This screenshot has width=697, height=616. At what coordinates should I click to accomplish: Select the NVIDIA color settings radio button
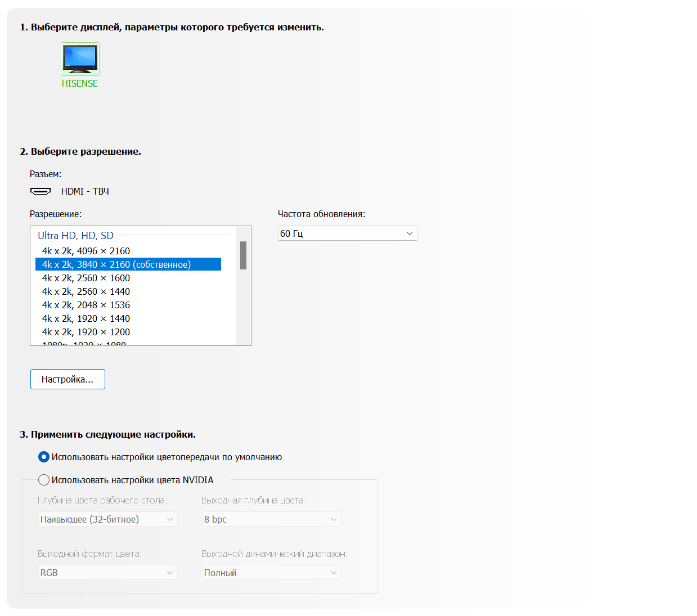click(44, 480)
